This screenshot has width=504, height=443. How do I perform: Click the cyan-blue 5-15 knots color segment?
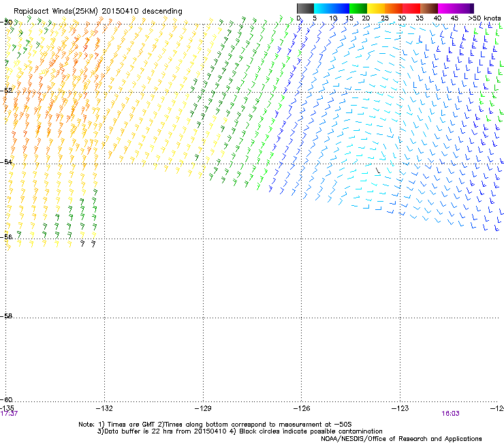point(332,8)
